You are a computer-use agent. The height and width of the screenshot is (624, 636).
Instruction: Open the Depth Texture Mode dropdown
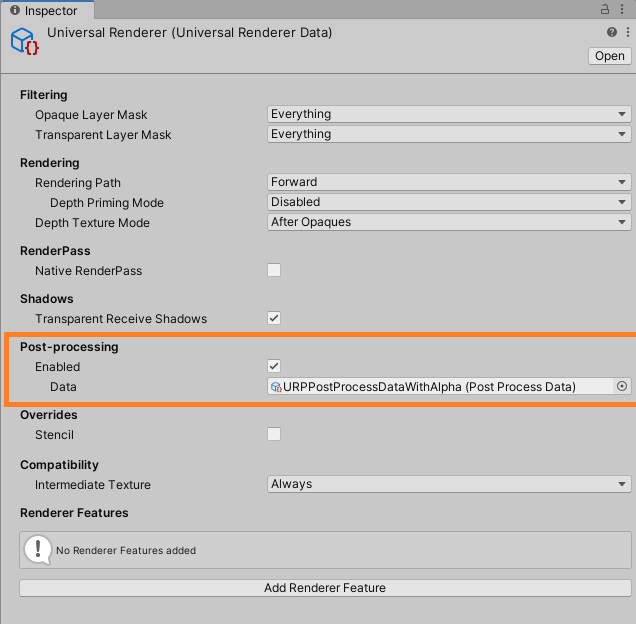tap(449, 222)
